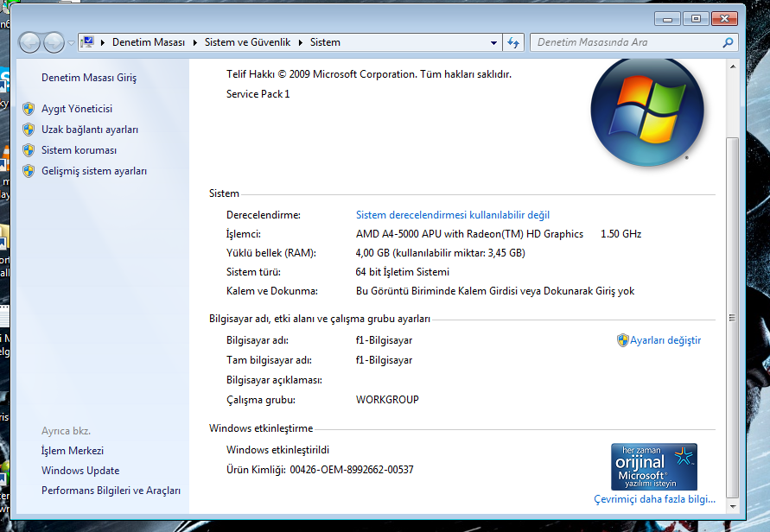Viewport: 770px width, 532px height.
Task: Click the scrollbar down arrow
Action: (x=732, y=506)
